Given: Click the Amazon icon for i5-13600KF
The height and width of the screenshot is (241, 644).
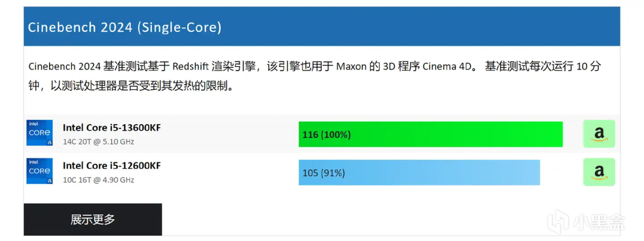Looking at the screenshot, I should (599, 134).
